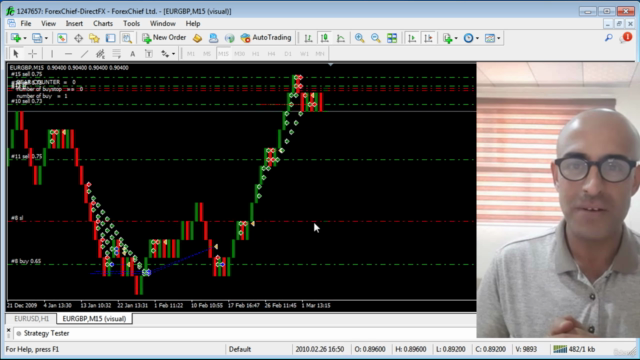Toggle the AutoTrading button
The image size is (640, 360).
pyautogui.click(x=266, y=38)
